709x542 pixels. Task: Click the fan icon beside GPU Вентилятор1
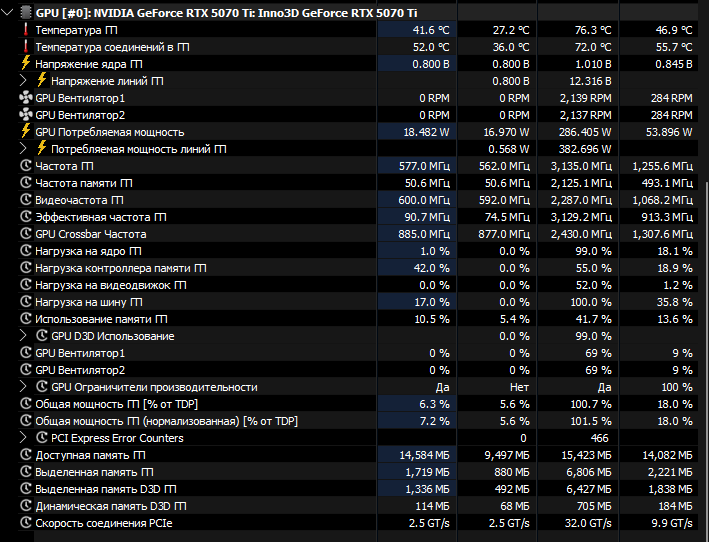26,98
